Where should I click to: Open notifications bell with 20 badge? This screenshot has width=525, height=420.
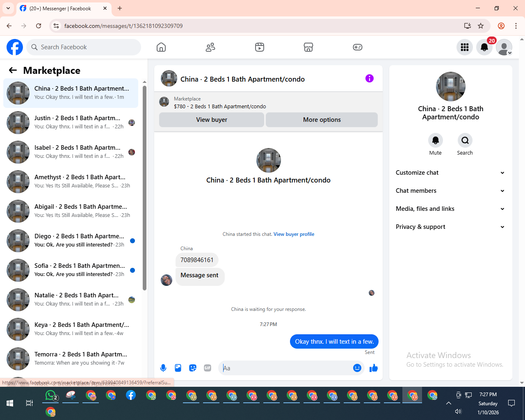(x=484, y=47)
